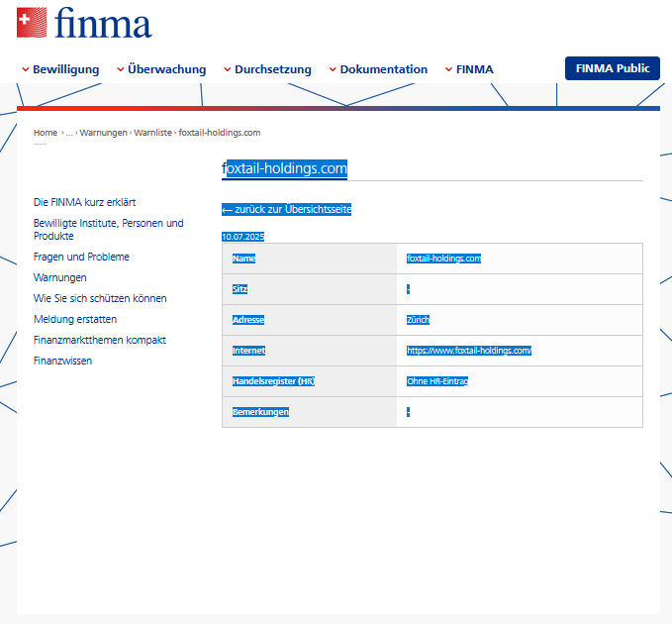The width and height of the screenshot is (672, 624).
Task: Open Warnliste breadcrumb link
Action: [x=153, y=133]
